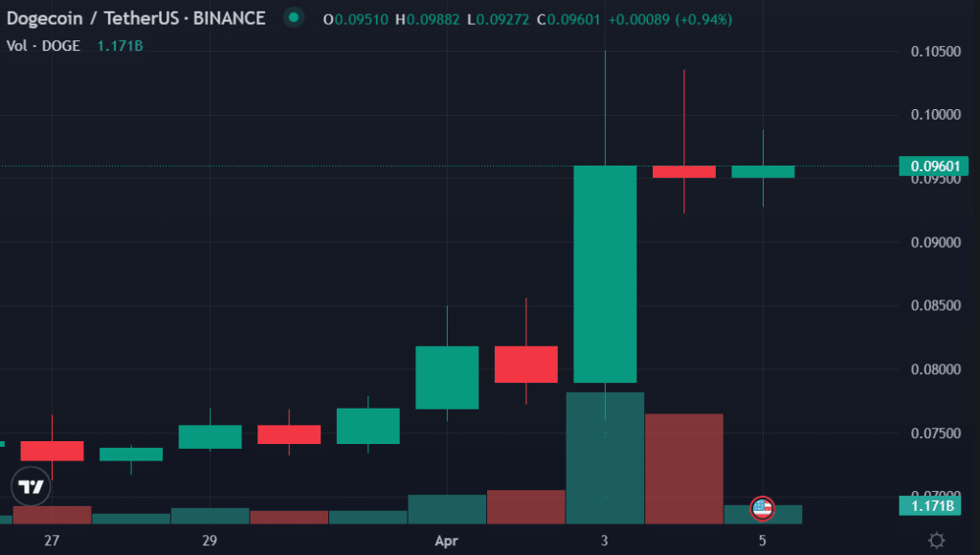Click the 5 date label on time axis
Viewport: 980px width, 555px height.
click(763, 540)
